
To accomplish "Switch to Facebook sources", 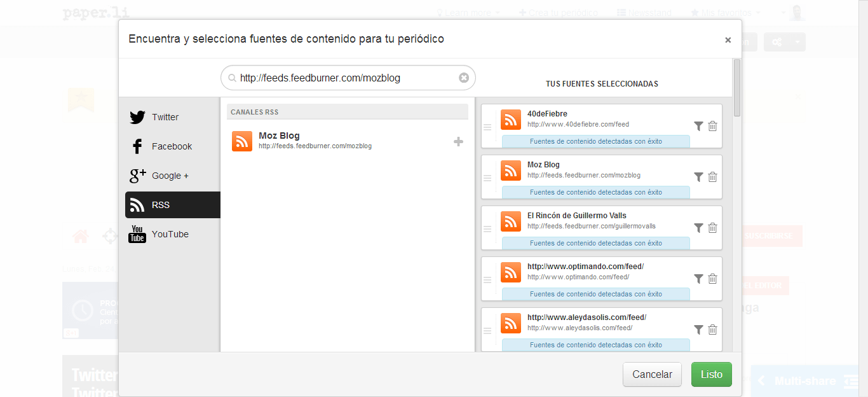I will pyautogui.click(x=172, y=146).
